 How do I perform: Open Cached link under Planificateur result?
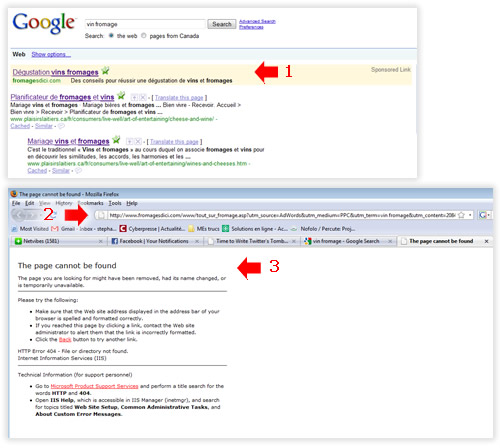[x=20, y=126]
